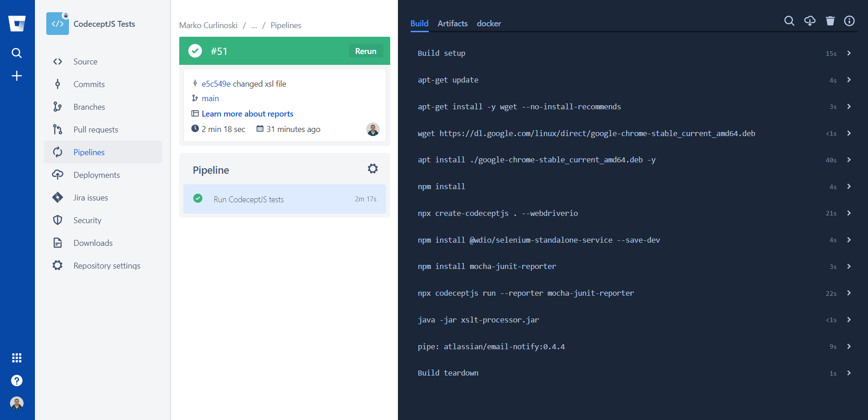Open the main branch link
This screenshot has width=868, height=420.
pyautogui.click(x=210, y=98)
